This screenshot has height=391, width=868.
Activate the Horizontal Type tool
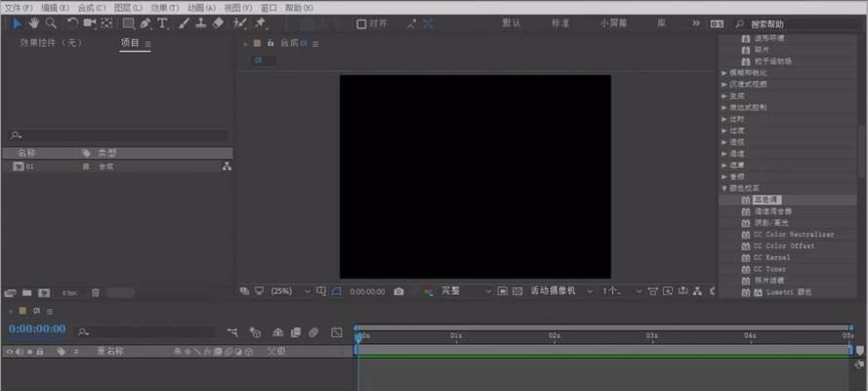click(161, 22)
